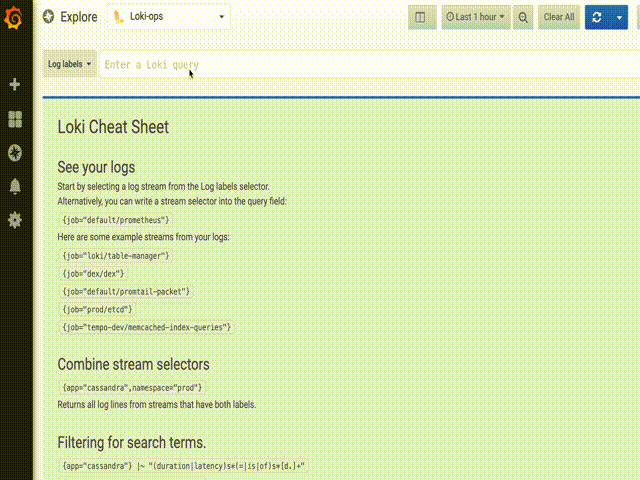Click the "Start by selecting a log stream" text
The height and width of the screenshot is (480, 640).
(163, 187)
